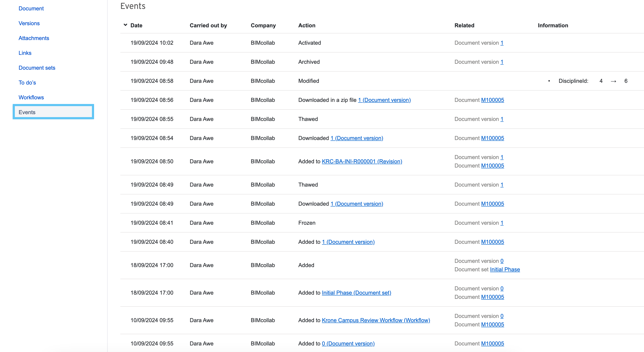Select the Frozen action cell
This screenshot has height=352, width=644.
[307, 223]
